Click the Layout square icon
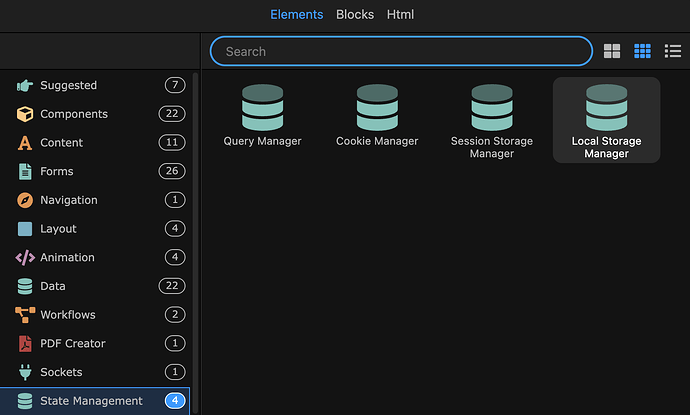The width and height of the screenshot is (690, 415). pyautogui.click(x=25, y=229)
